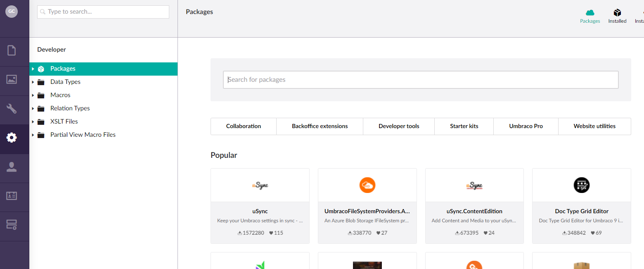Select Data Types label in tree
644x269 pixels.
tap(65, 82)
